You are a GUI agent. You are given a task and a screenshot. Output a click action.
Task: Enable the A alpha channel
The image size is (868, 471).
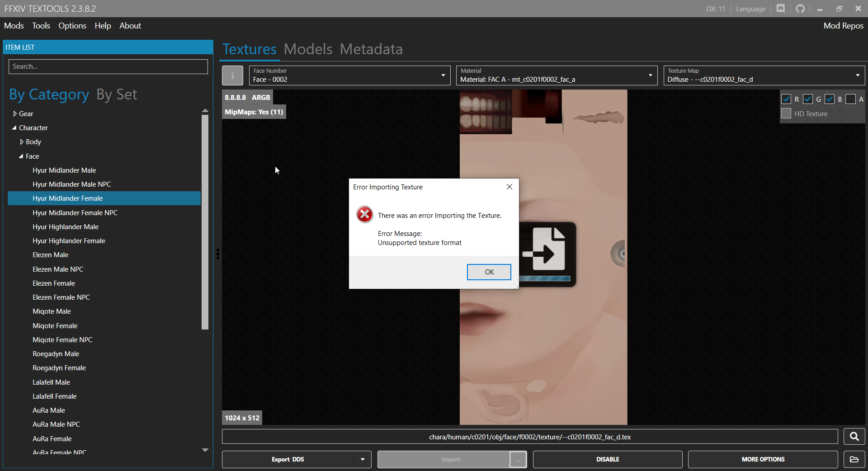(851, 99)
